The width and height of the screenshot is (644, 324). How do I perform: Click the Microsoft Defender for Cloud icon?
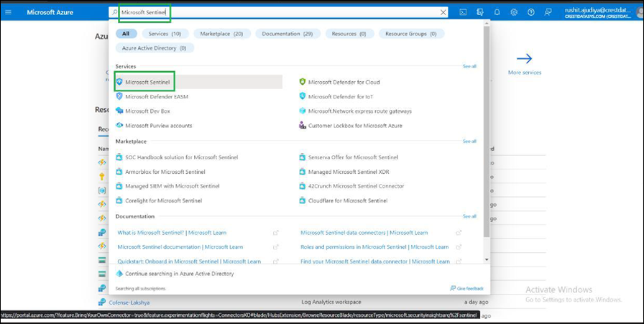click(x=303, y=82)
